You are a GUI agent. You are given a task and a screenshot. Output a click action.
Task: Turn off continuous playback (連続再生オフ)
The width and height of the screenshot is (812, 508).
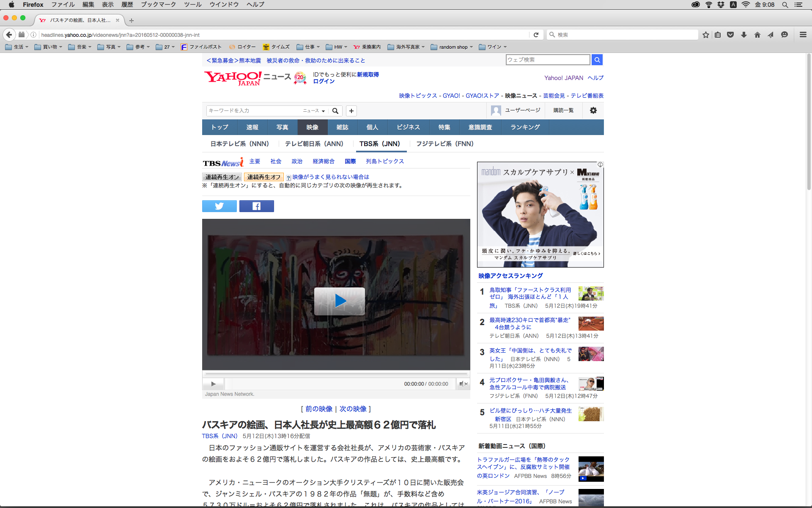coord(263,177)
